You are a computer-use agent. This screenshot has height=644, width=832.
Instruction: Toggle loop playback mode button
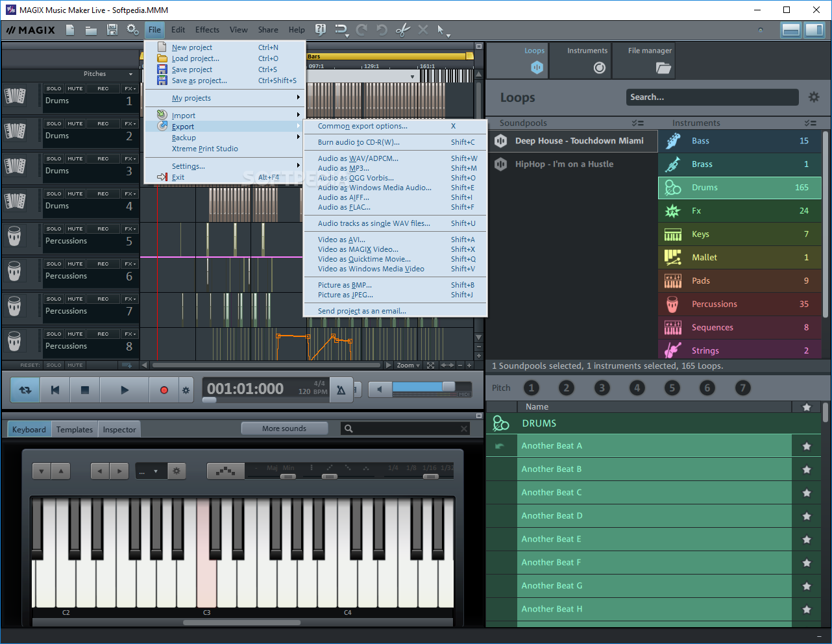25,390
